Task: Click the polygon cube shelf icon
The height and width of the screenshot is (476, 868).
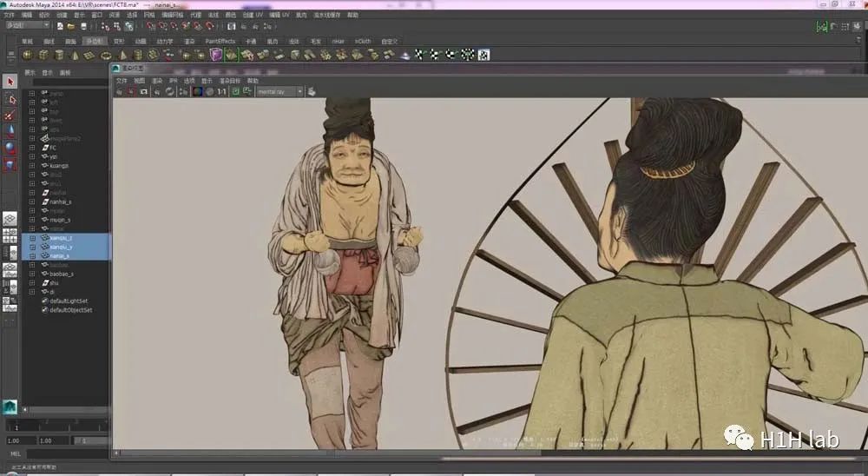Action: [x=43, y=55]
